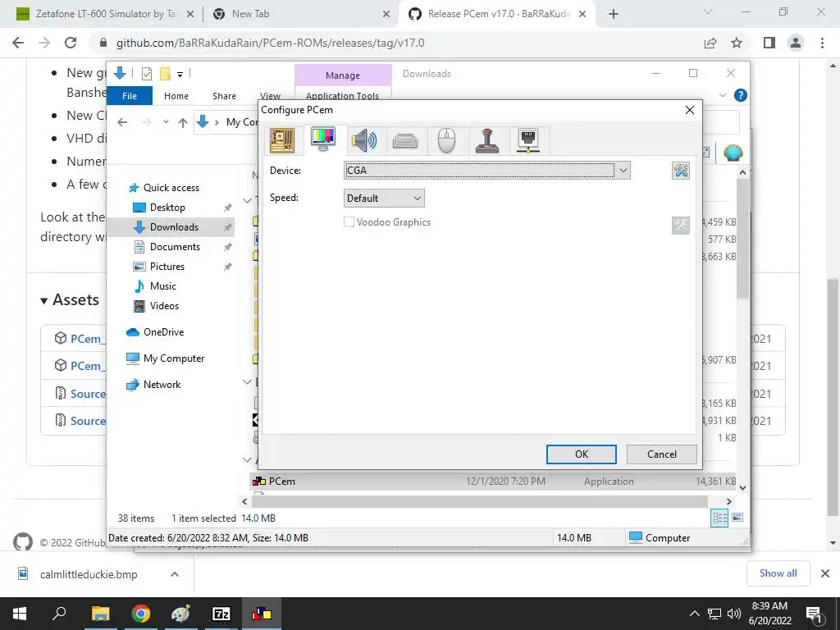Open Network in the navigation pane
The width and height of the screenshot is (840, 630).
pyautogui.click(x=162, y=385)
